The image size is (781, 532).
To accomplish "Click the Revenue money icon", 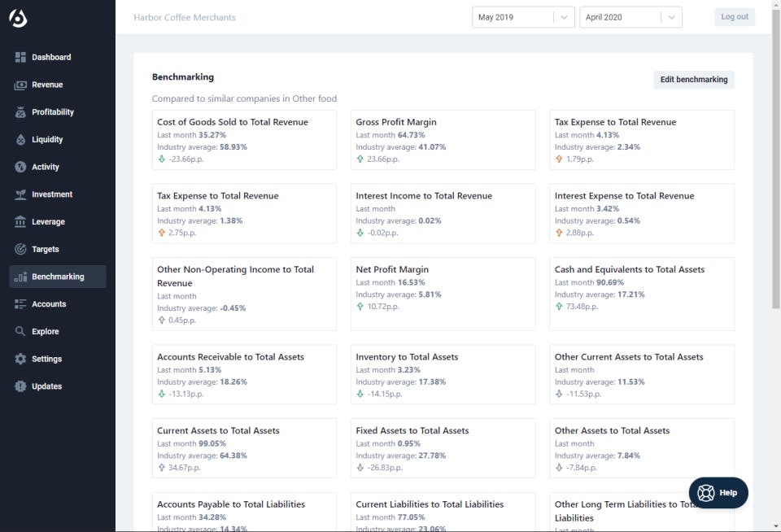I will 20,85.
